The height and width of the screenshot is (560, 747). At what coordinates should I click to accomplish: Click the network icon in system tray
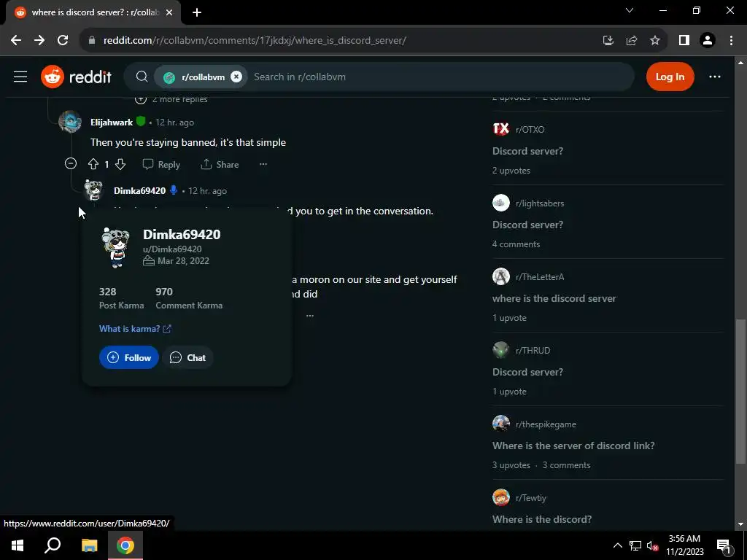635,545
